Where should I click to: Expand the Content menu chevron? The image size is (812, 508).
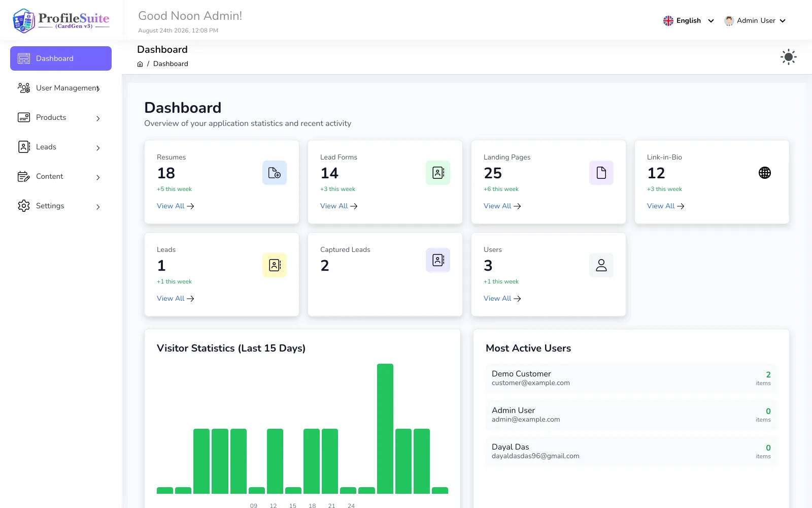pos(98,177)
